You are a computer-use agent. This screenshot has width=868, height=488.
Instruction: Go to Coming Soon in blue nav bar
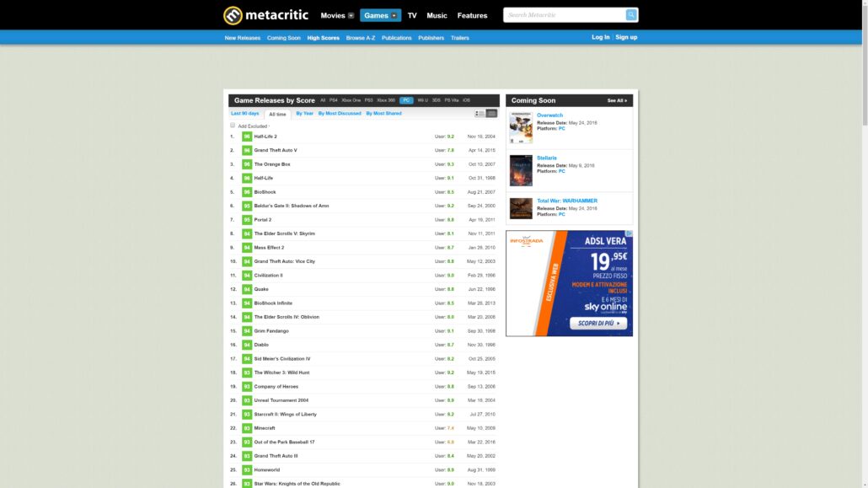pos(283,38)
